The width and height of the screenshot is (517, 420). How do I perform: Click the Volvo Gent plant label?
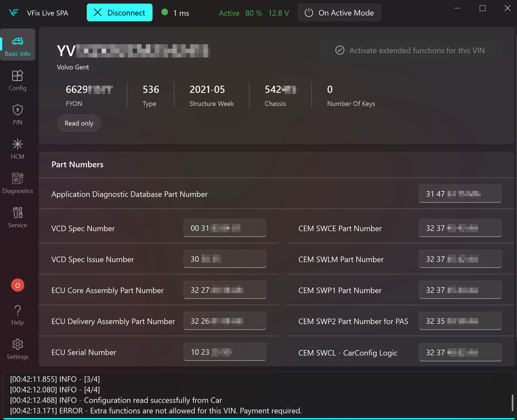pyautogui.click(x=73, y=67)
